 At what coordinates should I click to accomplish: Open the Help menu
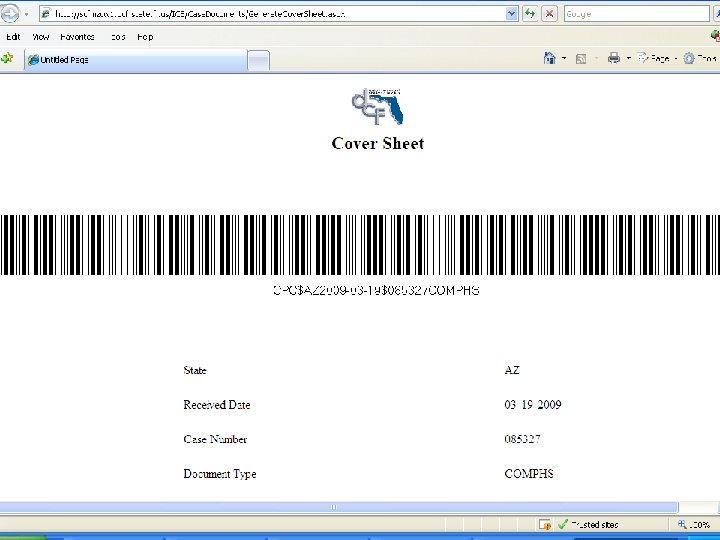pyautogui.click(x=145, y=37)
